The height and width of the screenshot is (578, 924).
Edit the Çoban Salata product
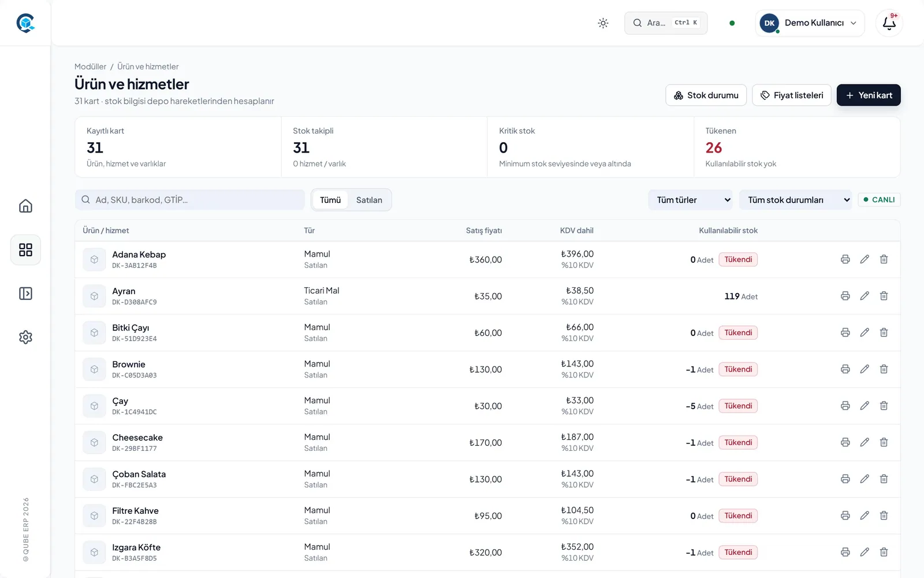point(865,479)
